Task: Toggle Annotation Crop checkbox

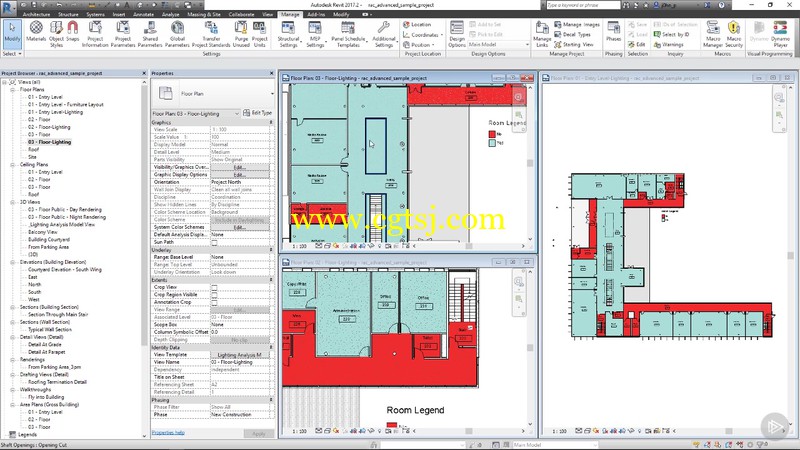Action: click(214, 302)
